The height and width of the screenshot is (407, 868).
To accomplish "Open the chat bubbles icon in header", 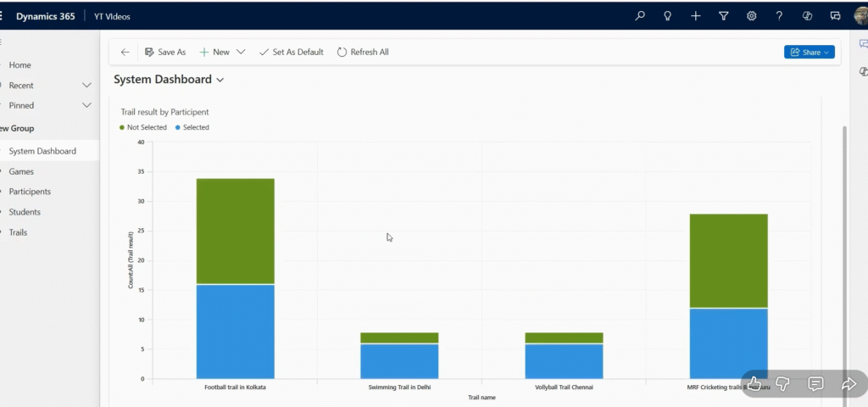I will click(835, 15).
